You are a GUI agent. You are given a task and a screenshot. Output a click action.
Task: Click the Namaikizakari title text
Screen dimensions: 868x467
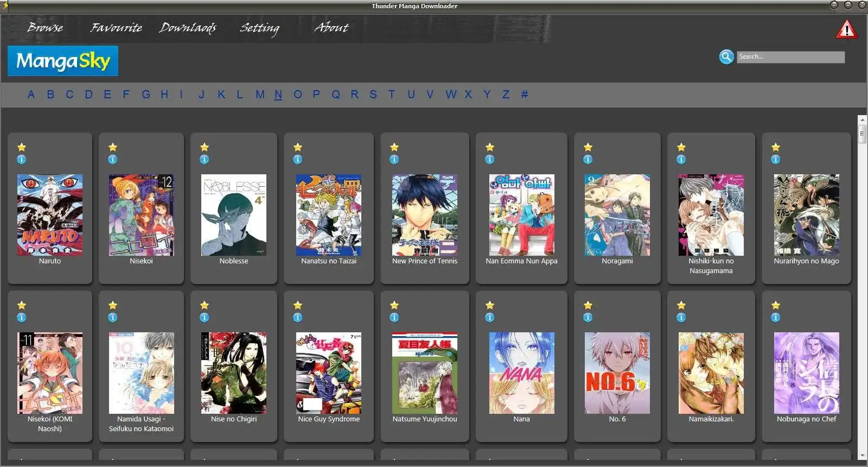[x=711, y=419]
